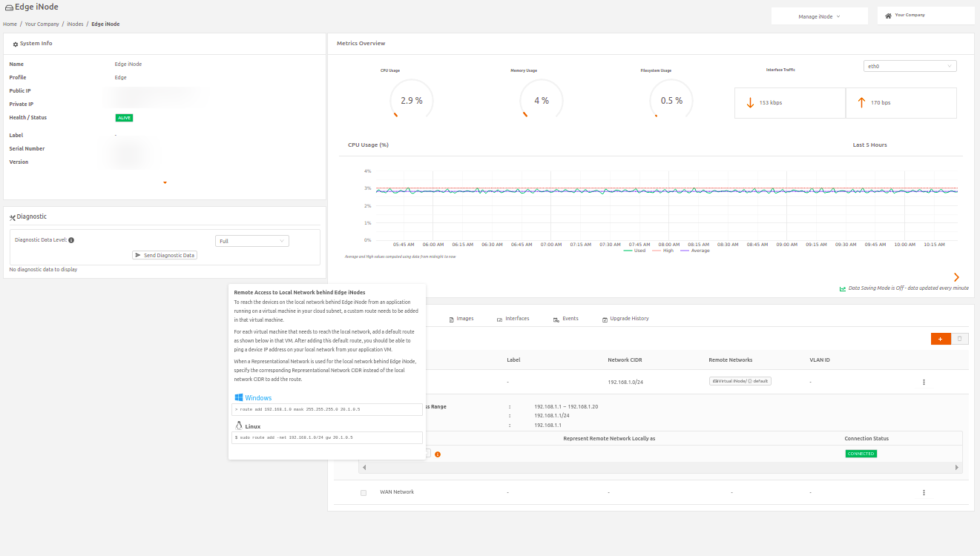Click the Linux penguin icon in route popup
980x556 pixels.
point(239,426)
